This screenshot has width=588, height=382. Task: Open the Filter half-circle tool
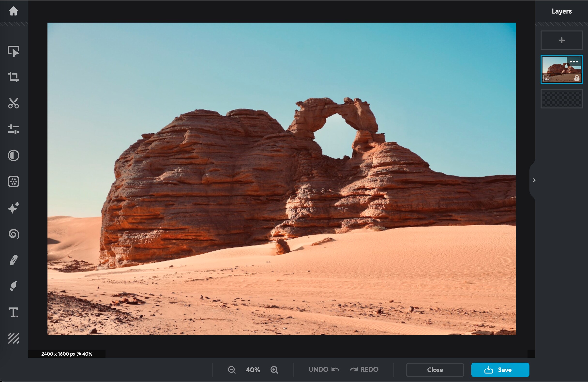click(x=14, y=155)
